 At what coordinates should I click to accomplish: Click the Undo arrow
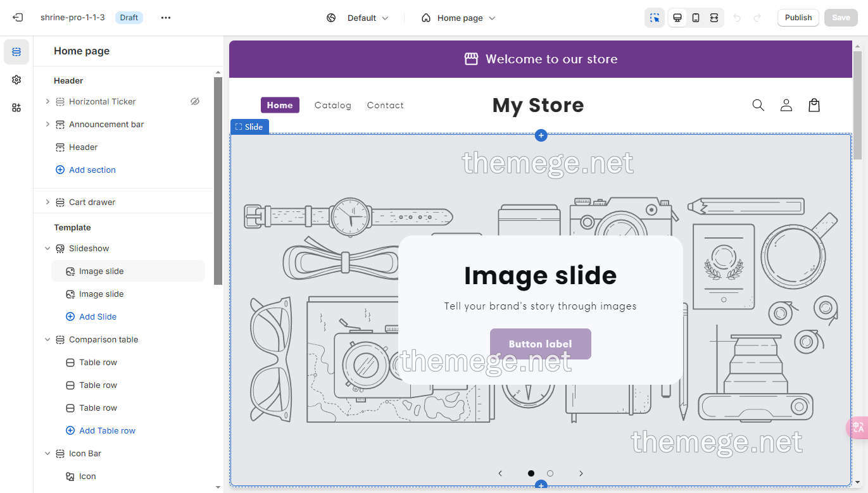(x=737, y=18)
